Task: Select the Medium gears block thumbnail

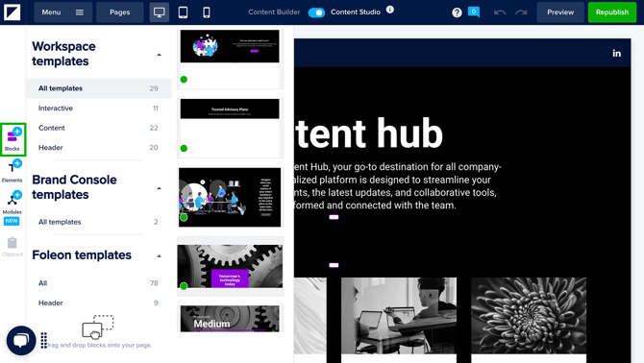Action: tap(230, 318)
